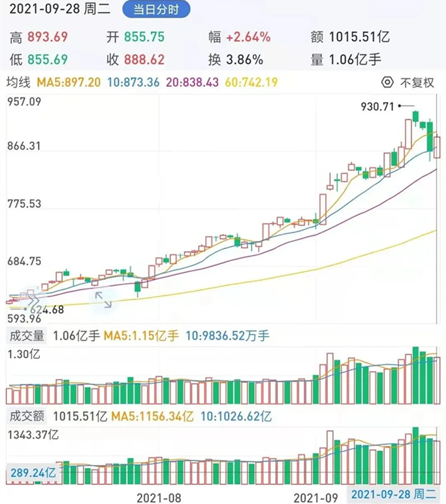Click the 289.24亿 turnover crosshair label

33,473
